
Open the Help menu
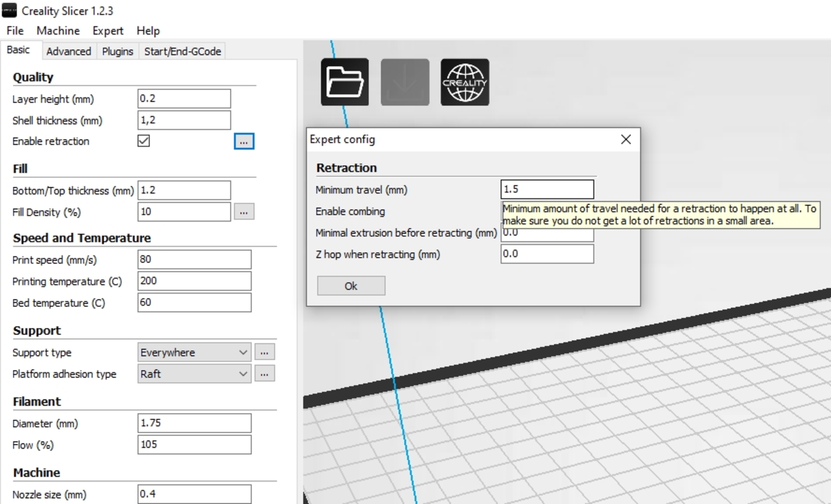[148, 31]
